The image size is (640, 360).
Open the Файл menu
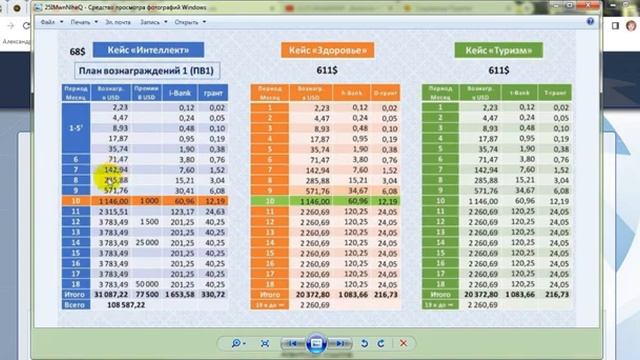click(51, 22)
